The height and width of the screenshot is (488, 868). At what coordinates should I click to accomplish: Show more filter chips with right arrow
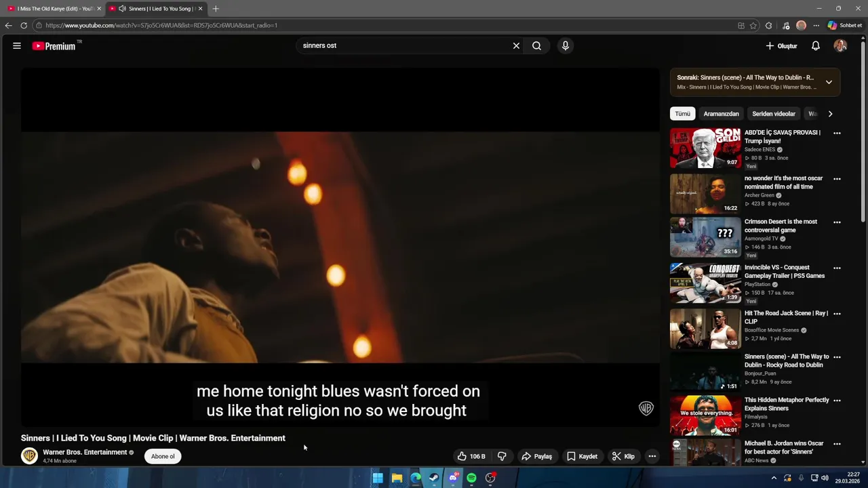(x=830, y=114)
